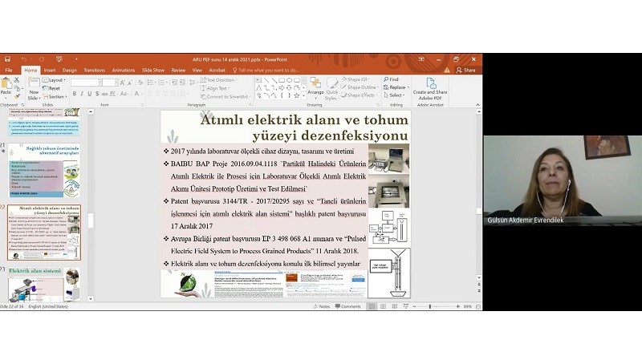Switch to the Animations tab
The image size is (642, 364).
pos(124,71)
